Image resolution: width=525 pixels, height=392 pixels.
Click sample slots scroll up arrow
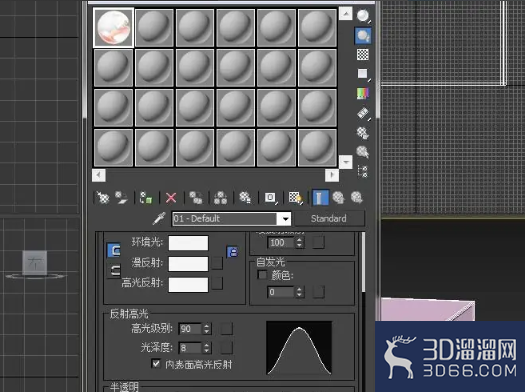coord(346,14)
